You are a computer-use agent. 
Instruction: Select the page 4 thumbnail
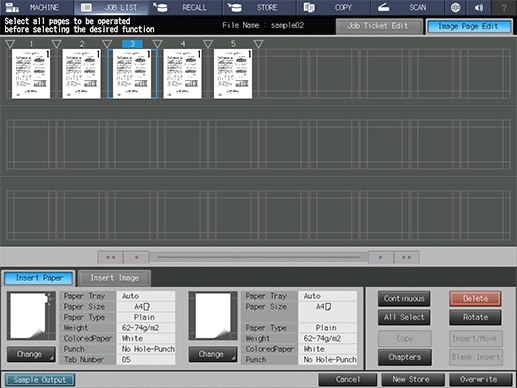183,74
